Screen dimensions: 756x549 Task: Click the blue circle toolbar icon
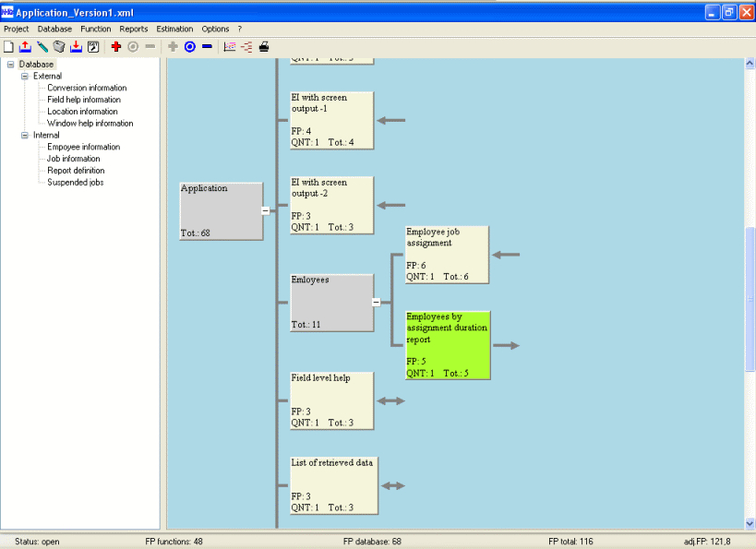[190, 47]
